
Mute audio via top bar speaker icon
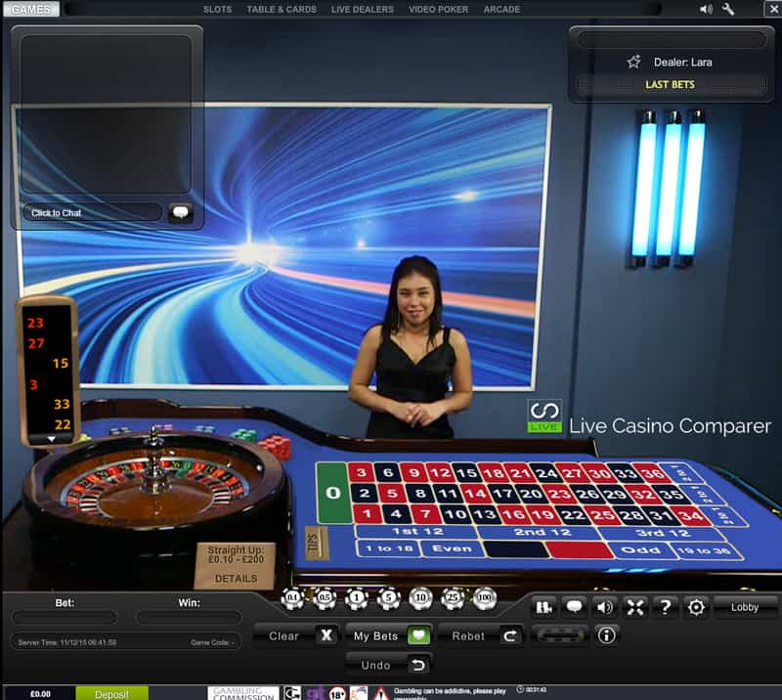(706, 9)
